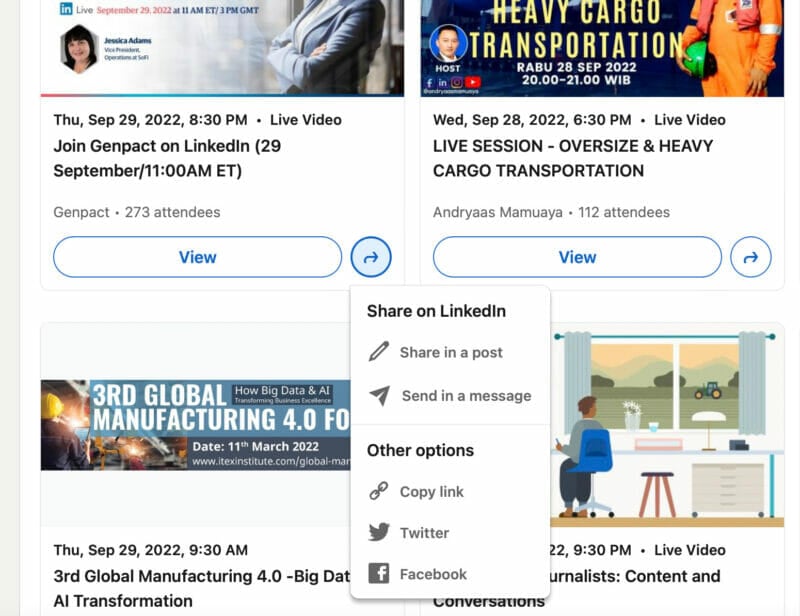Click 'Thu, Sep 29, 2022, 8:30 PM' date

pyautogui.click(x=151, y=120)
